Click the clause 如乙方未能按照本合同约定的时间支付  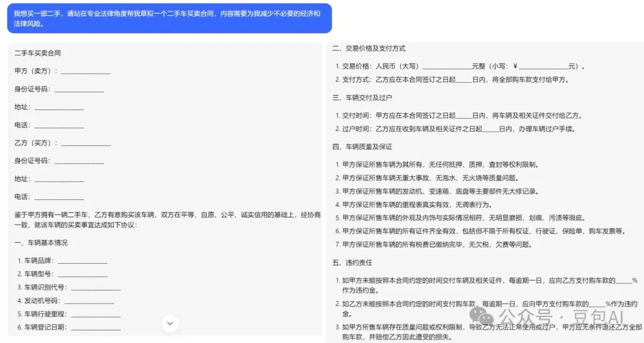tap(487, 308)
